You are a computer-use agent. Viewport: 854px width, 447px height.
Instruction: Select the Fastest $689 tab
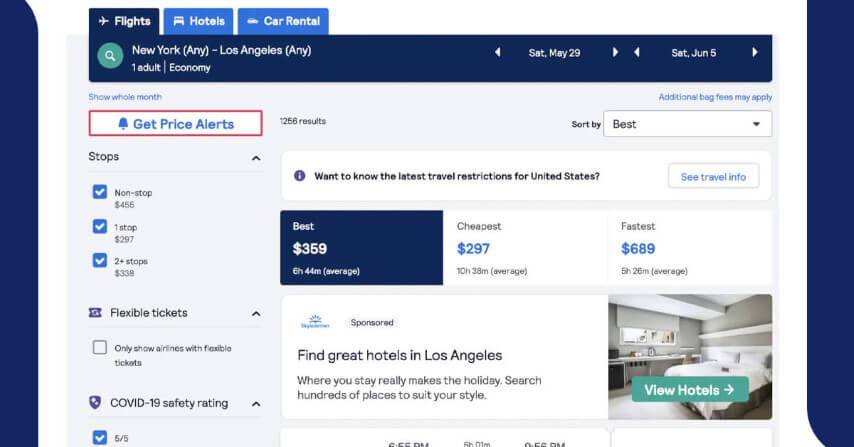(690, 248)
